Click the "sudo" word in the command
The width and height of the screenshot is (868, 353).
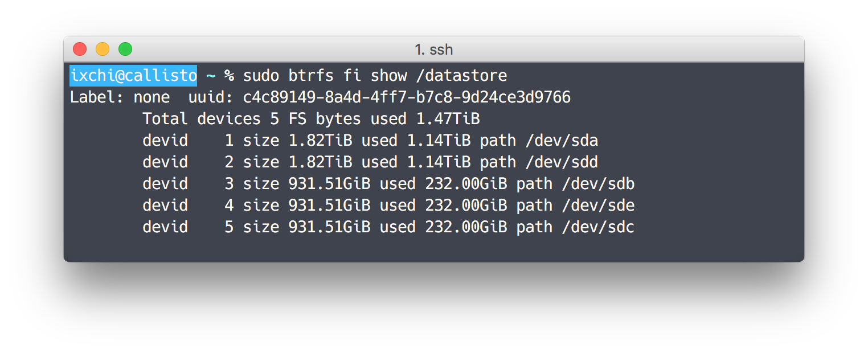[x=261, y=76]
